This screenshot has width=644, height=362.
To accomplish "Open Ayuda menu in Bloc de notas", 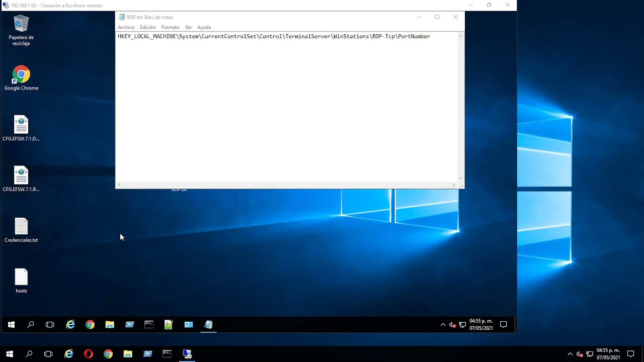I will pos(204,27).
